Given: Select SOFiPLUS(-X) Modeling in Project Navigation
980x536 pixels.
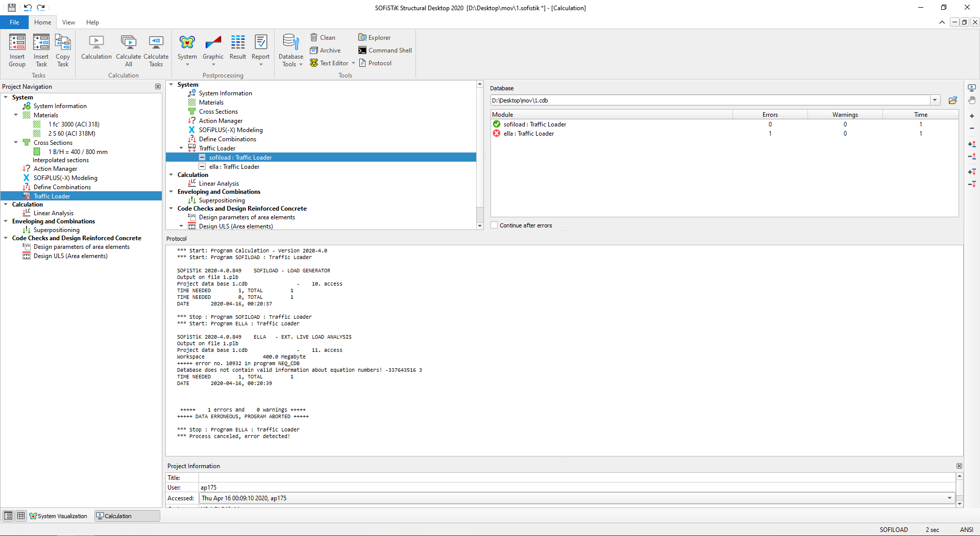Looking at the screenshot, I should (x=65, y=178).
